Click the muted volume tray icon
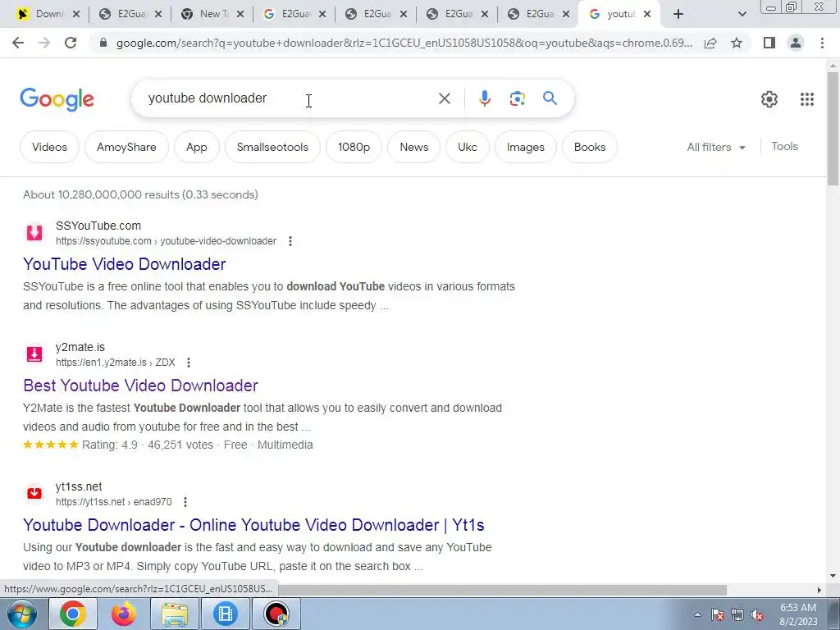The image size is (840, 630). click(x=757, y=615)
